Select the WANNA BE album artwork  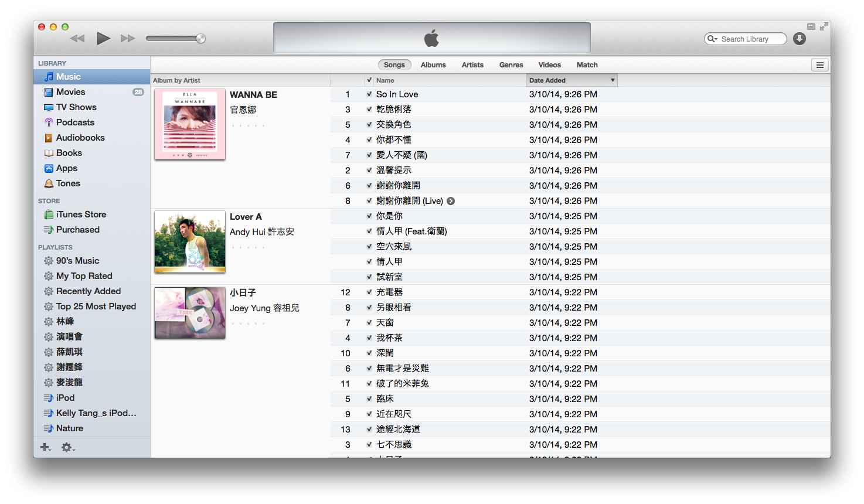pyautogui.click(x=190, y=124)
